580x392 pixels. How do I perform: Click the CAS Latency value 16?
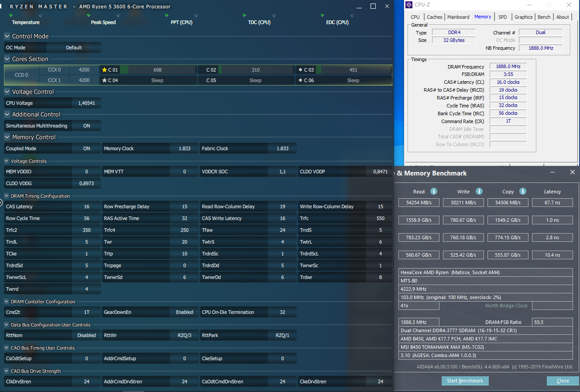86,206
